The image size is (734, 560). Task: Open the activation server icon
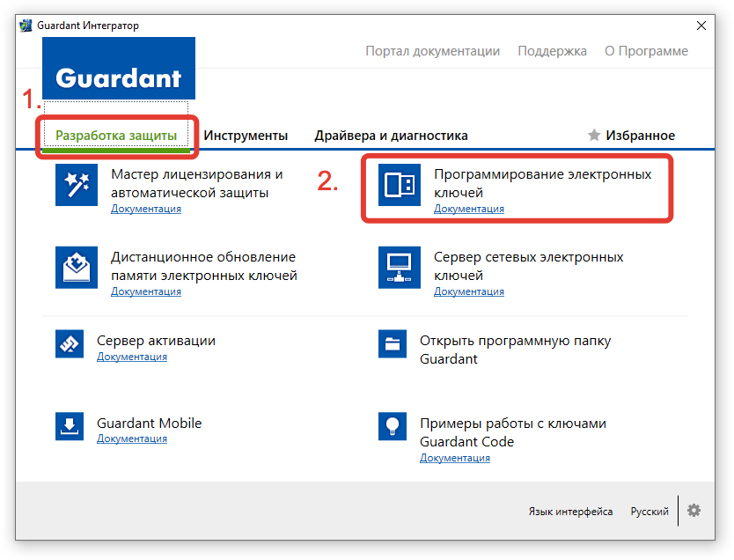tap(70, 344)
